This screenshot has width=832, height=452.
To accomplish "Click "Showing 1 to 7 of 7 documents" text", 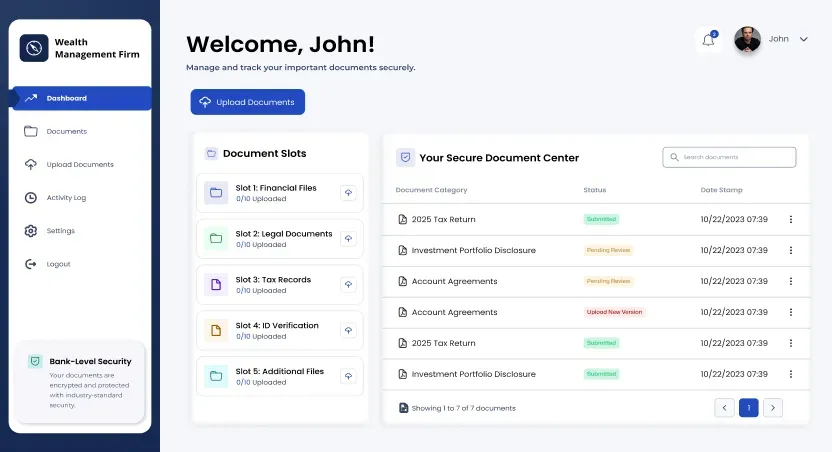I will [x=464, y=408].
